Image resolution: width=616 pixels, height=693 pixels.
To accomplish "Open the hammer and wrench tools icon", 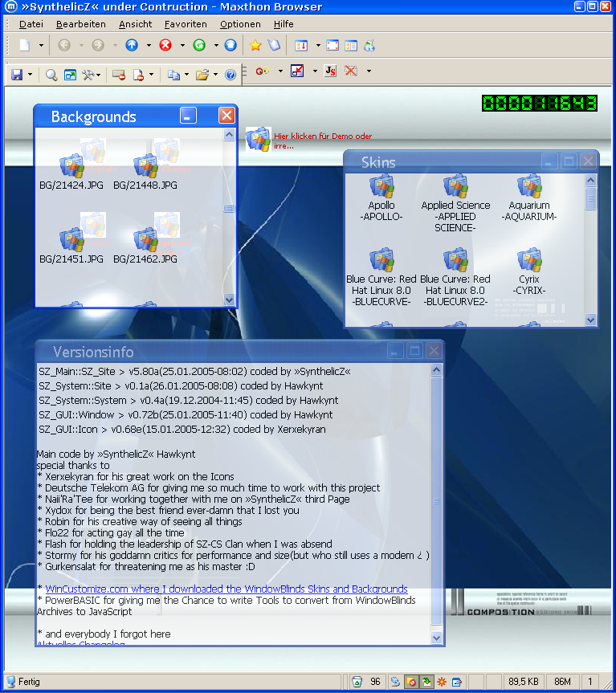I will pos(88,75).
